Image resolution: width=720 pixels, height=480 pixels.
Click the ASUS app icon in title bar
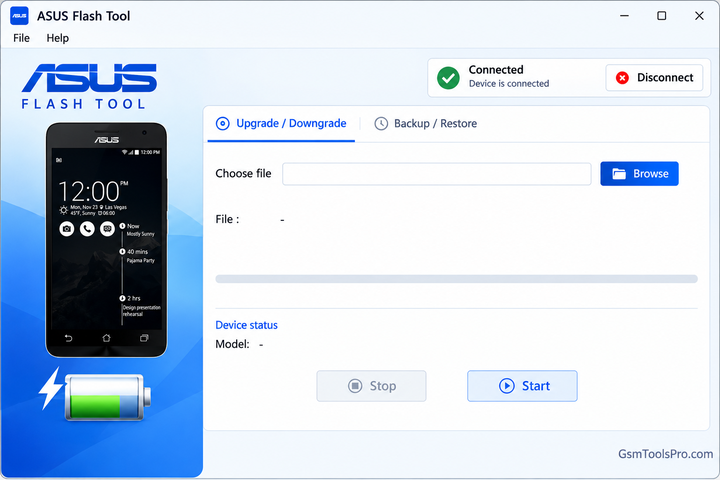(x=19, y=16)
